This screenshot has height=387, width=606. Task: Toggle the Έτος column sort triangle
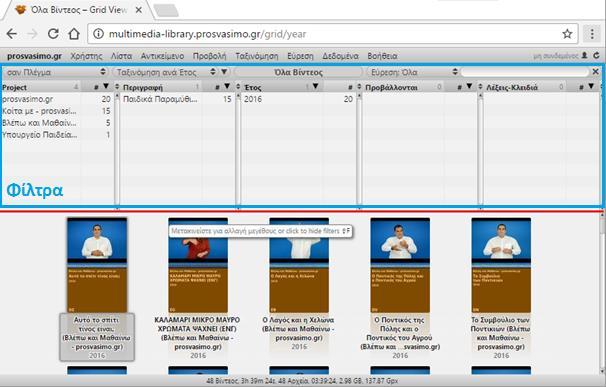[315, 86]
